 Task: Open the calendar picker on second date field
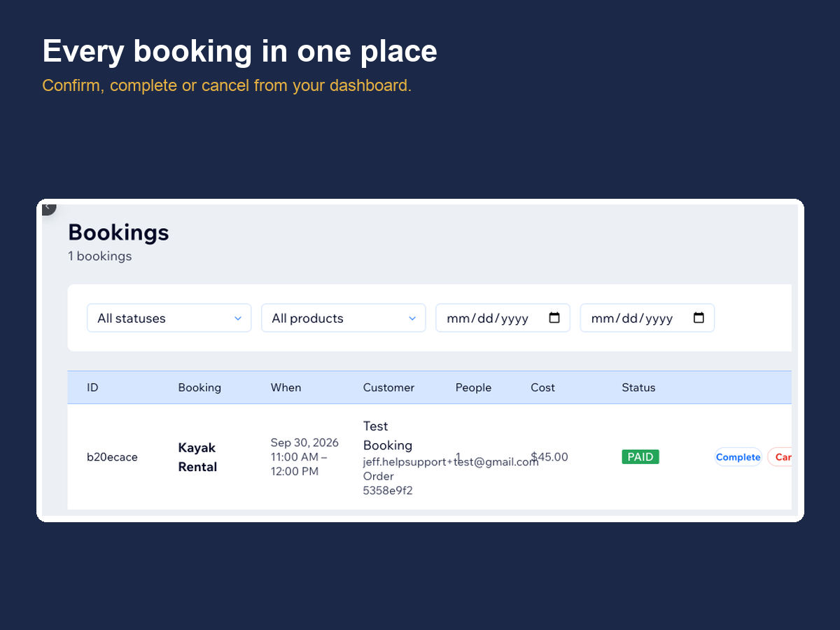699,318
